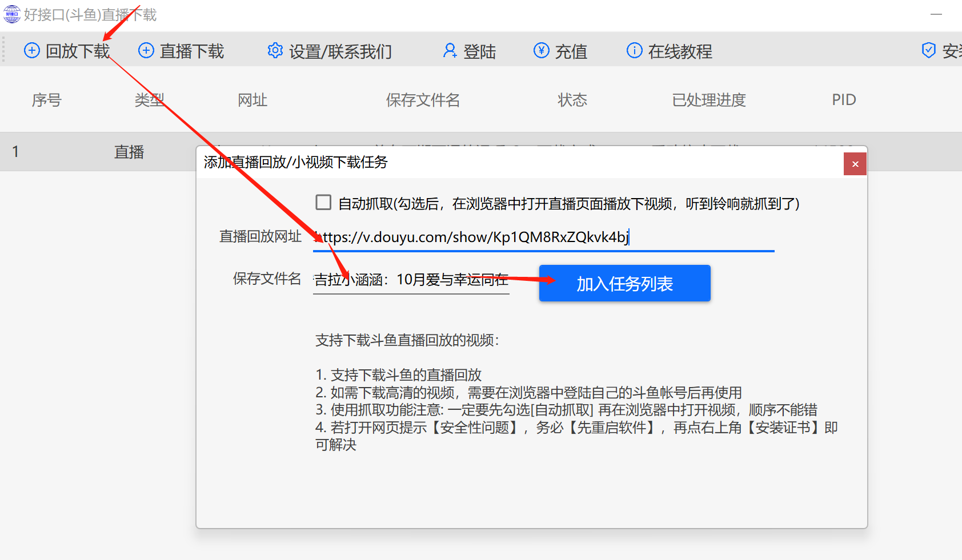Image resolution: width=962 pixels, height=560 pixels.
Task: Click the toolbar drag handle grip
Action: coord(4,50)
